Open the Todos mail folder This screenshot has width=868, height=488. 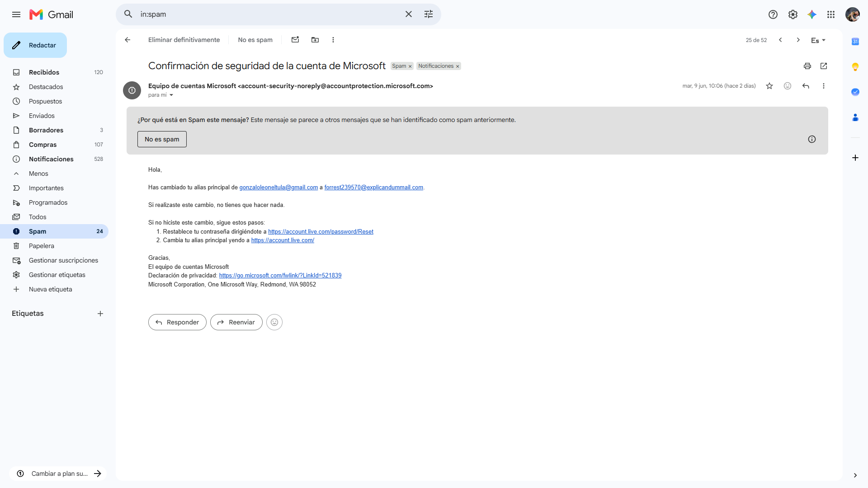click(x=54, y=217)
